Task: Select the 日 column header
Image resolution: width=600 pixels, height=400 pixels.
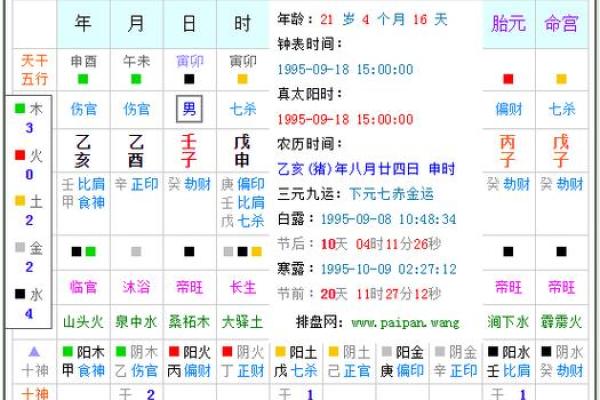Action: (x=189, y=24)
